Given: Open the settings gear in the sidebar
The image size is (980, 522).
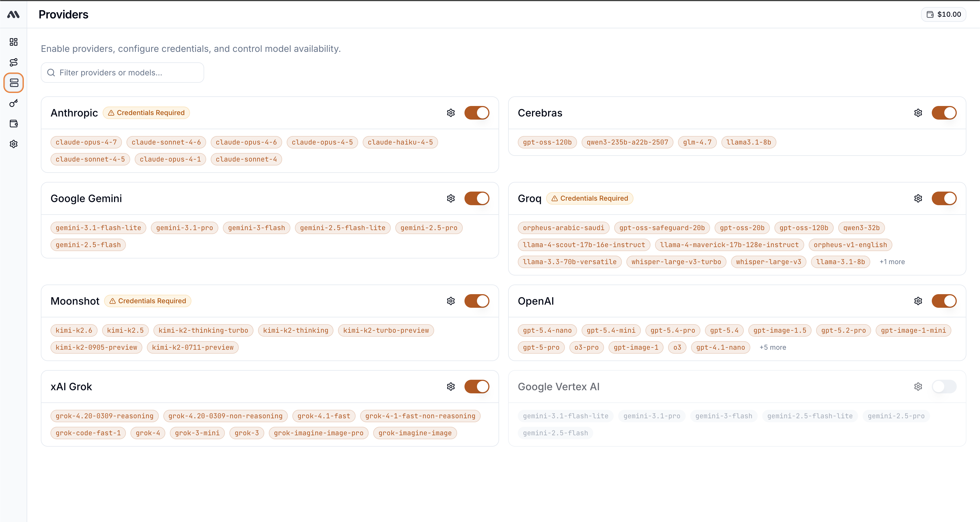Looking at the screenshot, I should coord(14,144).
